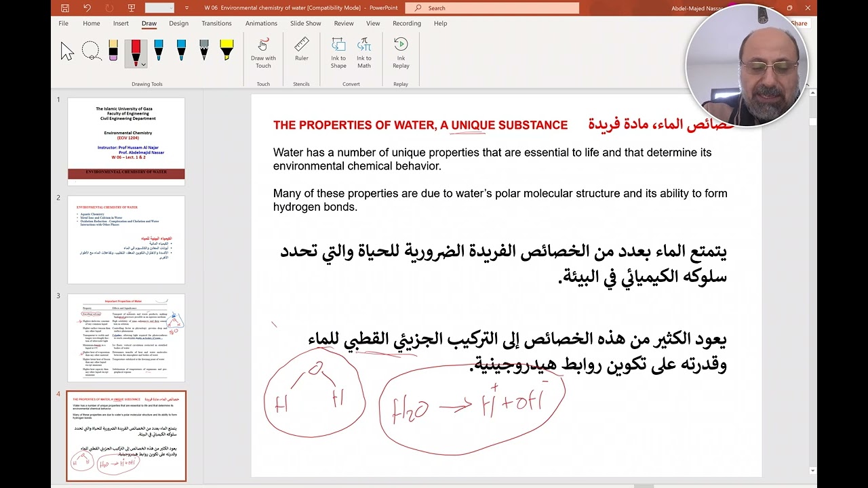
Task: Select slide 4 thumbnail
Action: (126, 436)
